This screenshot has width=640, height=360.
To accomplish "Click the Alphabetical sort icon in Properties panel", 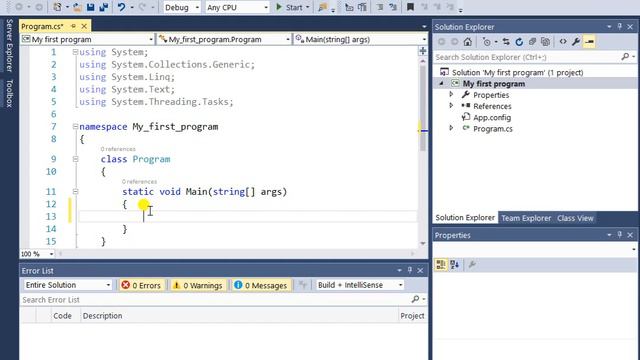I will [x=455, y=265].
